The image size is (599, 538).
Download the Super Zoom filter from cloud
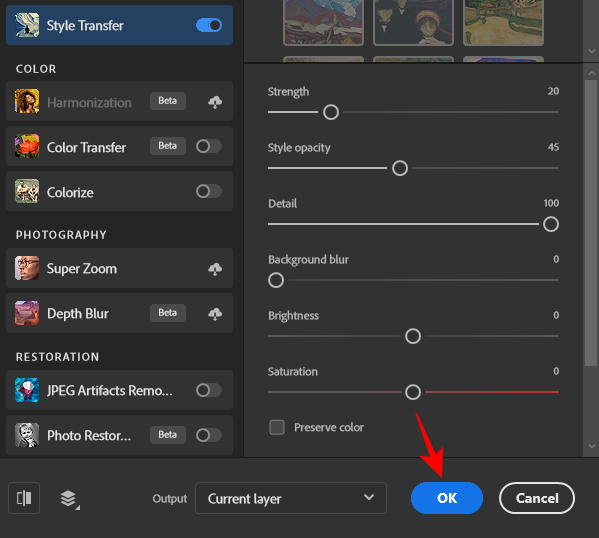[215, 269]
